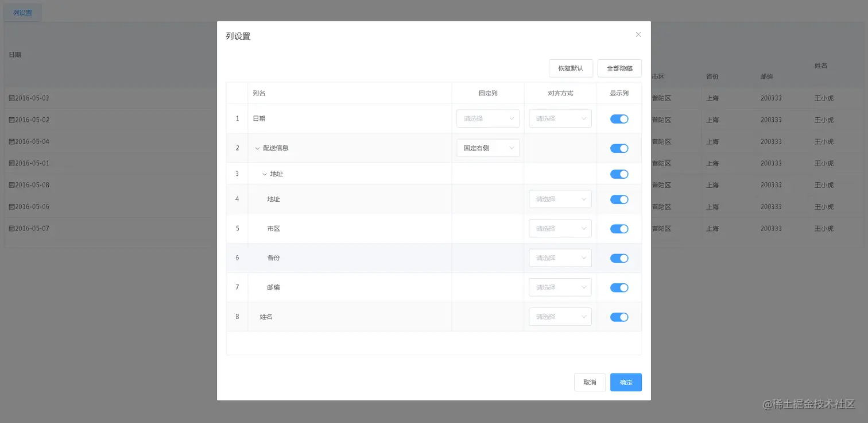Click the 对齐方式 column header

560,93
